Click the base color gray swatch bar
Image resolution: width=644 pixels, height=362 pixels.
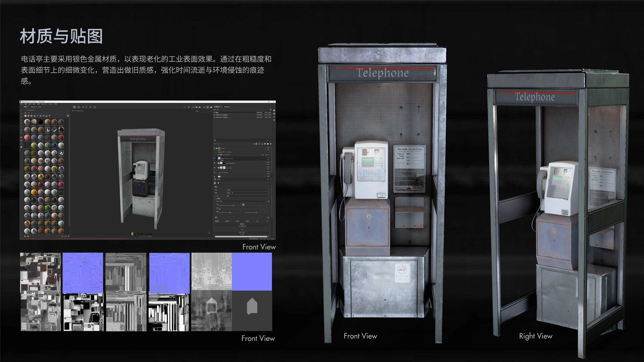241,237
